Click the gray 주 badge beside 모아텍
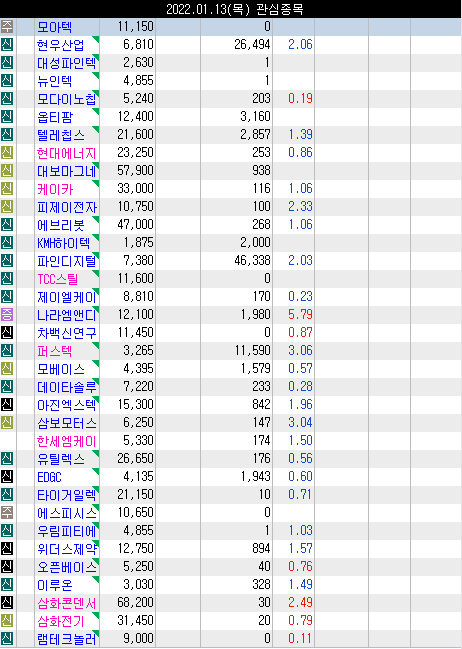 click(x=7, y=26)
